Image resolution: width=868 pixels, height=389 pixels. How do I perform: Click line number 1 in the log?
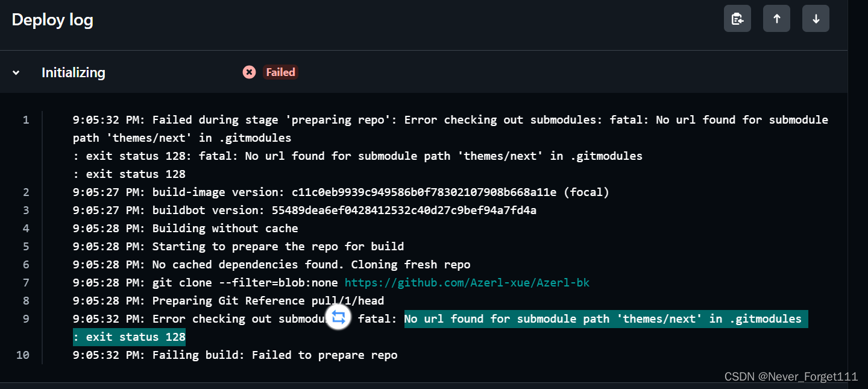point(26,120)
